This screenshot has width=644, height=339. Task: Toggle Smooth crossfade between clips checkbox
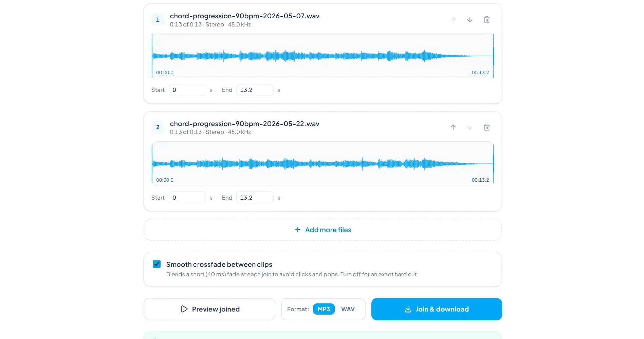coord(157,264)
